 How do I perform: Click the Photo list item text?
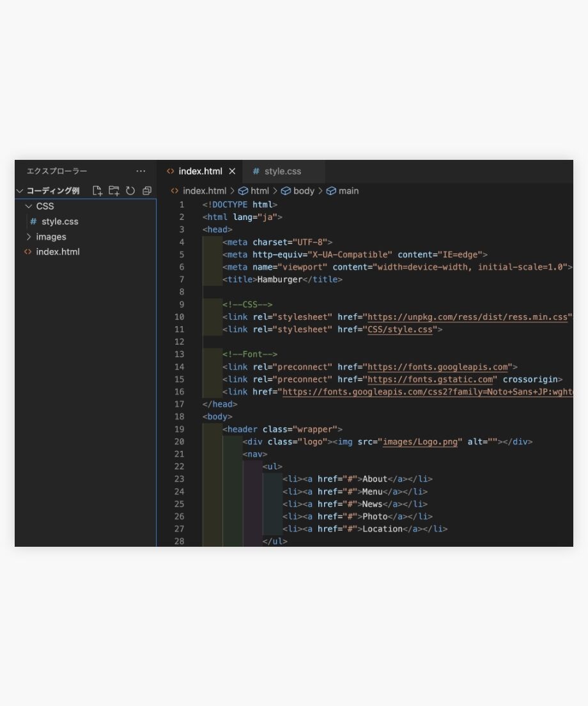[375, 517]
